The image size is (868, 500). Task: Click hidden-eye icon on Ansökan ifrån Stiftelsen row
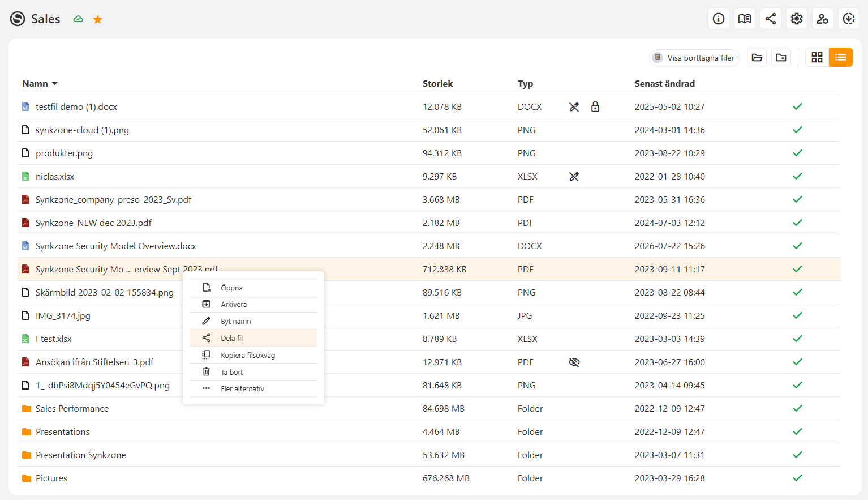tap(574, 362)
